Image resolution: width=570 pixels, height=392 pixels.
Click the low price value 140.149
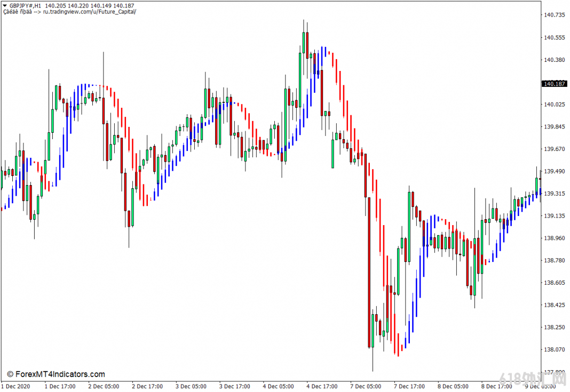click(x=101, y=6)
